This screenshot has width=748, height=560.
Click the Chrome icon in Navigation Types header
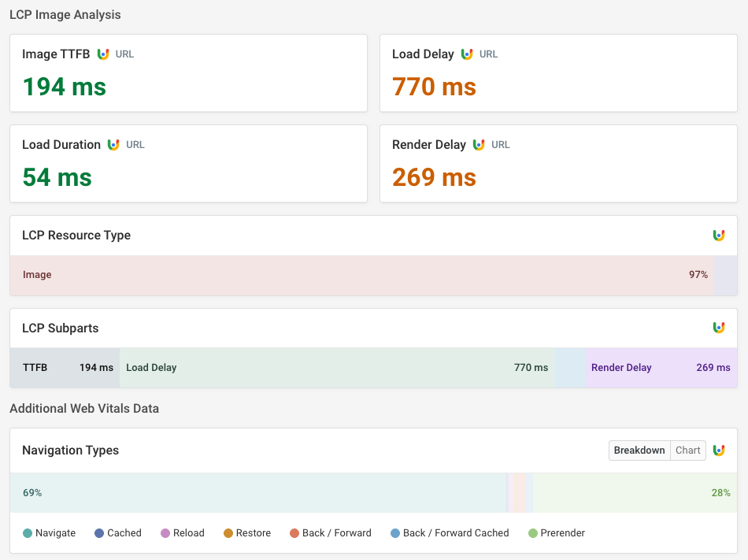(719, 450)
